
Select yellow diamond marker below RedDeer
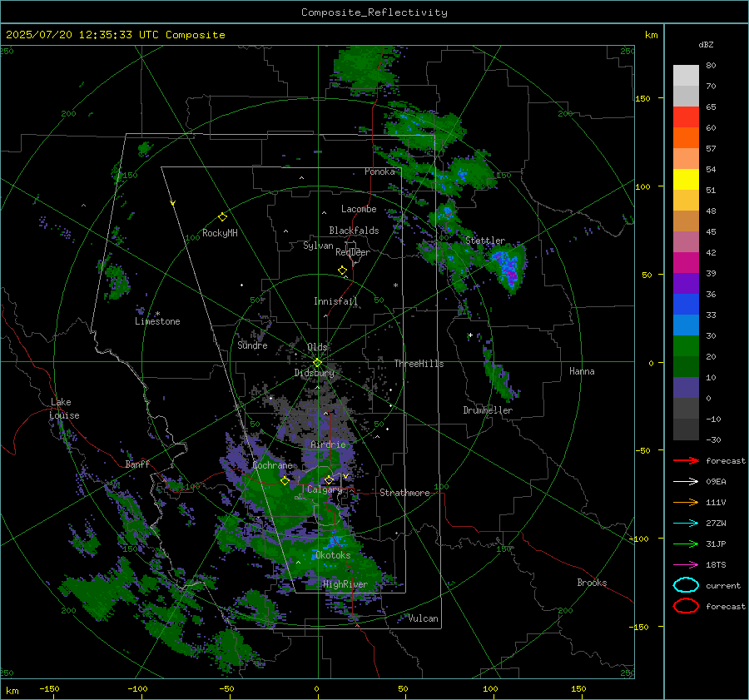click(342, 271)
